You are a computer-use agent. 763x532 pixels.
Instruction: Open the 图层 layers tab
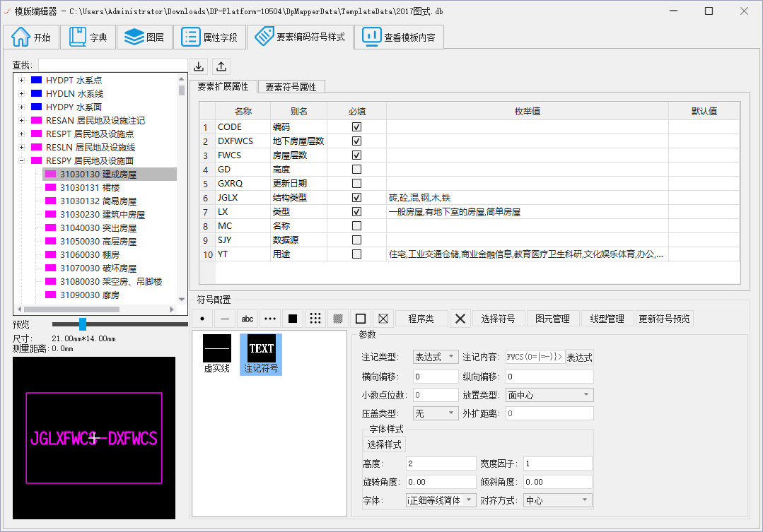144,37
